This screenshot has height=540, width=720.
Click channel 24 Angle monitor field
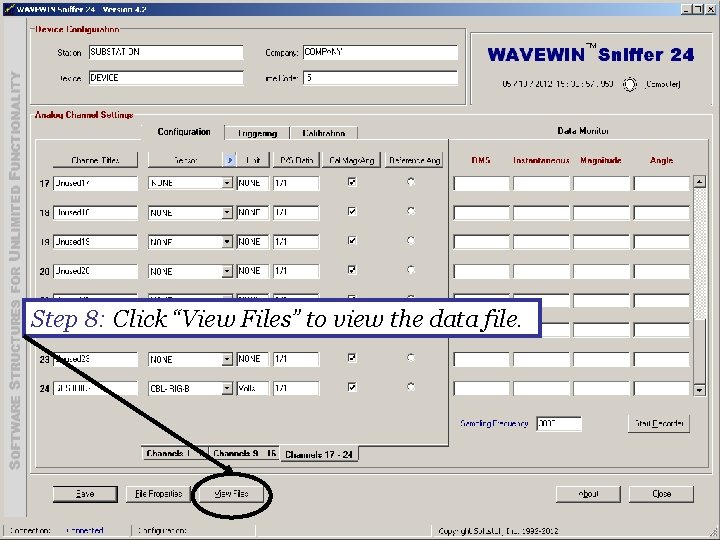662,388
